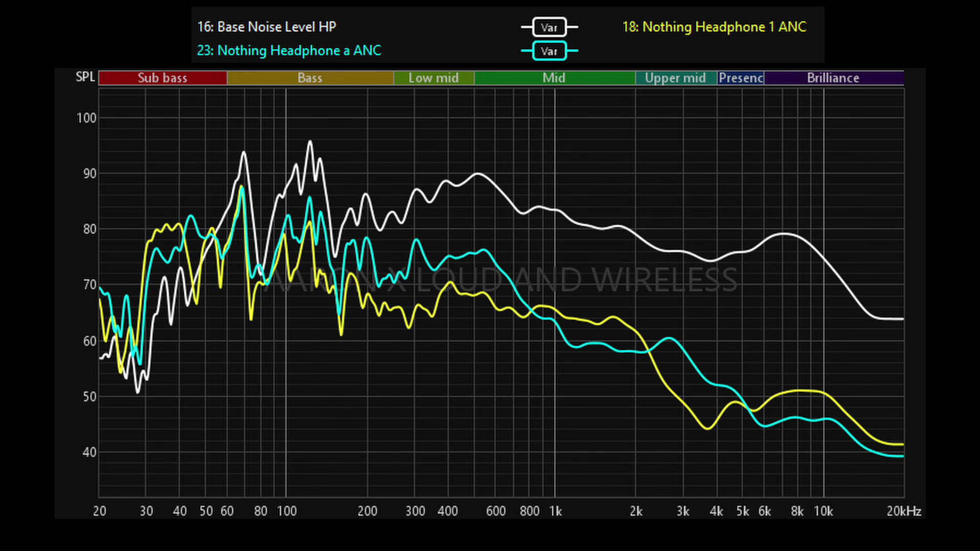Select legend entry 18: Nothing Headphone 1 ANC
980x551 pixels.
pos(714,27)
